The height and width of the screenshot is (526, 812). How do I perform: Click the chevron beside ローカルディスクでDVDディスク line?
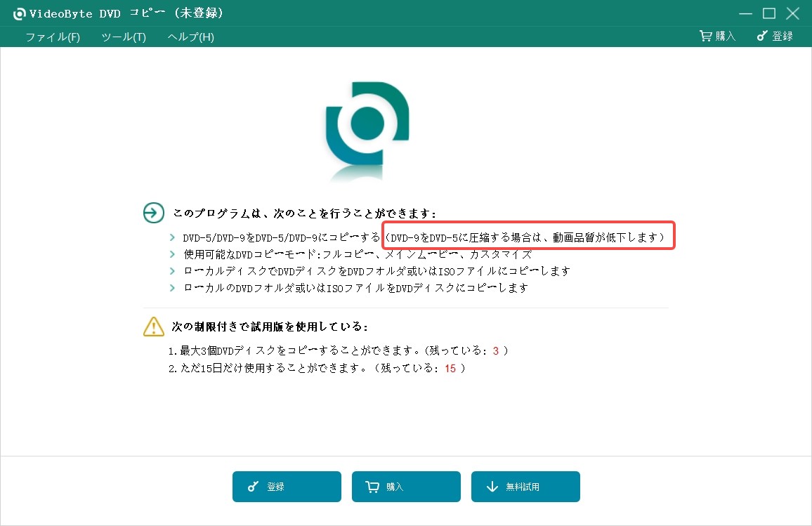pyautogui.click(x=173, y=271)
